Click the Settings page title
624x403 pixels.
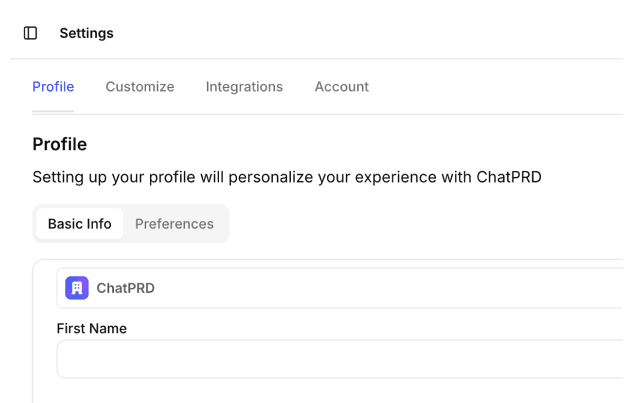pos(86,33)
